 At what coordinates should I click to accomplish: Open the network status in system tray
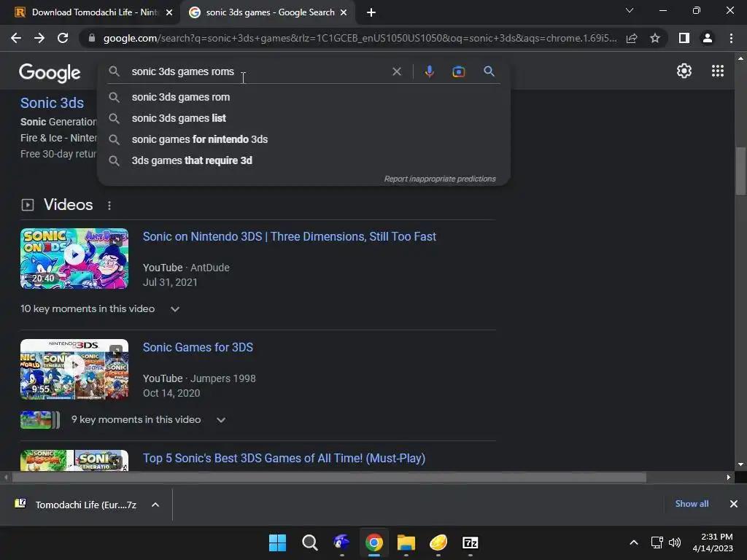coord(657,542)
